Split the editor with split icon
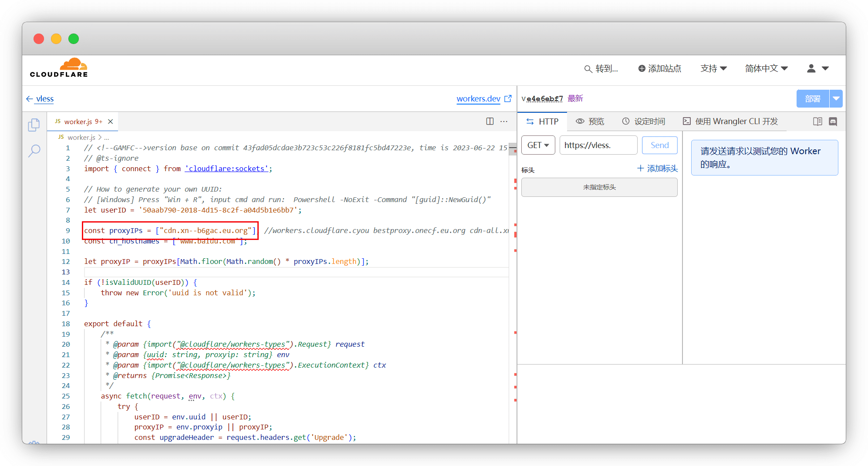Screen dimensions: 868x466 coord(490,122)
